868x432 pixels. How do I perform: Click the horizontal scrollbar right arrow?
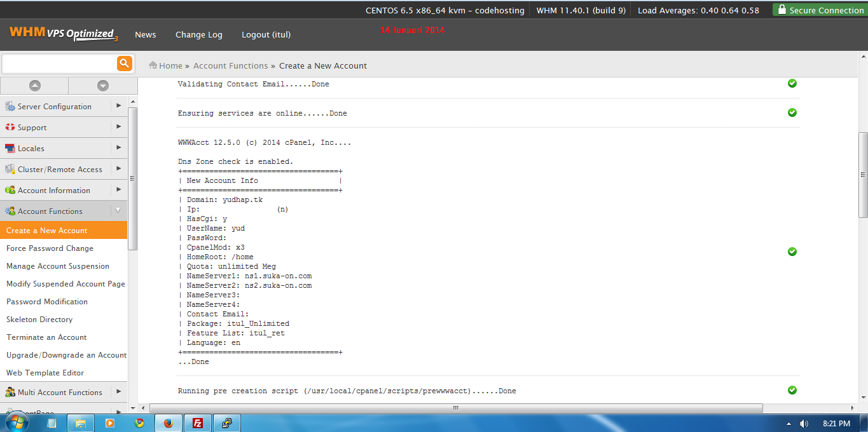click(854, 408)
